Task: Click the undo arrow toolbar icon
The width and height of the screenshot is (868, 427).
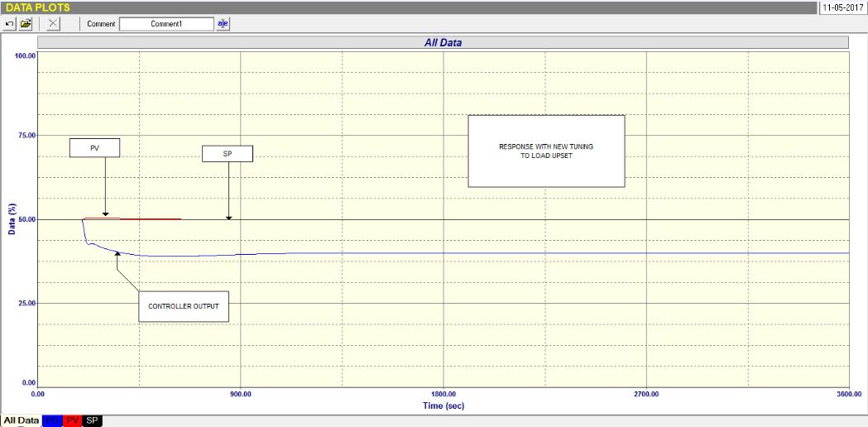Action: pos(10,24)
